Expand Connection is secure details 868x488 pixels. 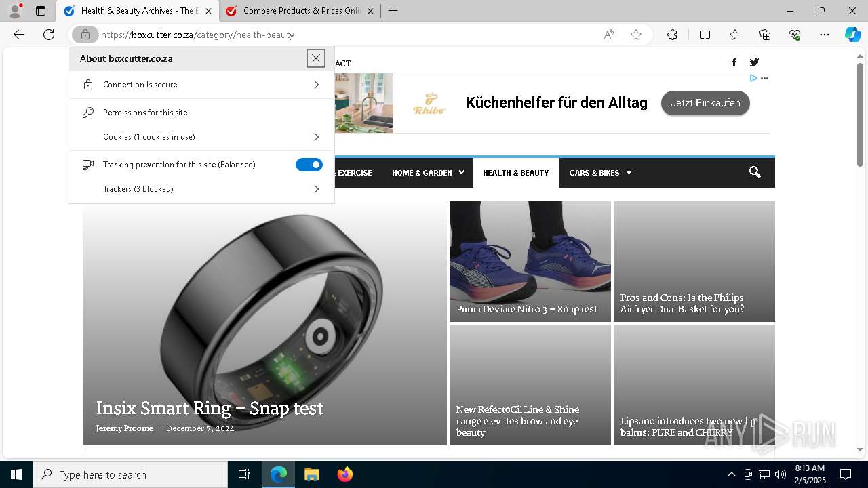[201, 85]
